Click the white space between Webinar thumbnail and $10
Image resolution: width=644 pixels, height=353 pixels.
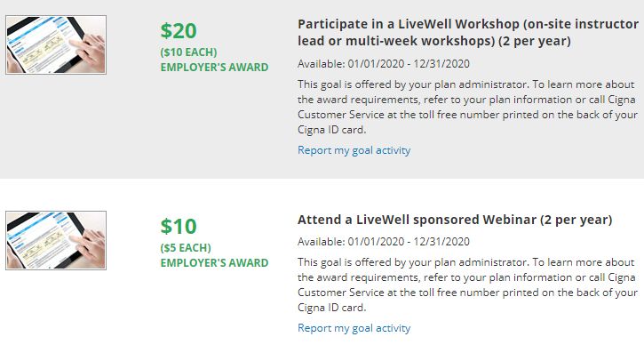coord(133,240)
